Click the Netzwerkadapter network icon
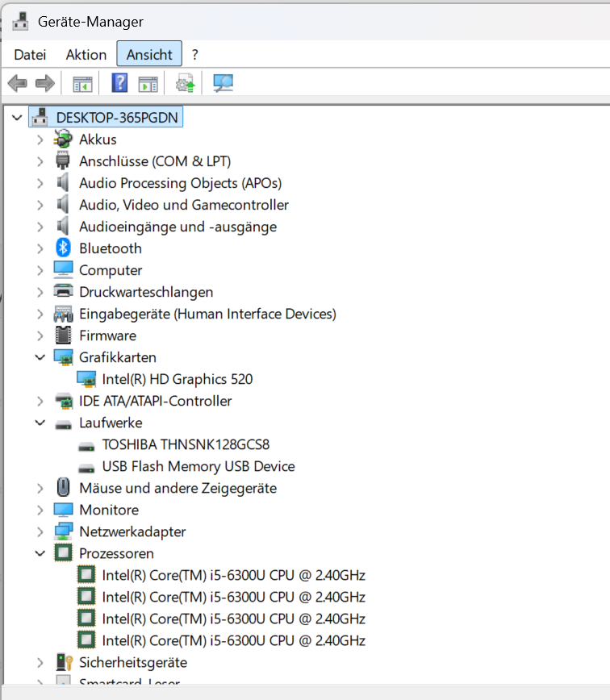Viewport: 610px width, 700px height. tap(63, 531)
